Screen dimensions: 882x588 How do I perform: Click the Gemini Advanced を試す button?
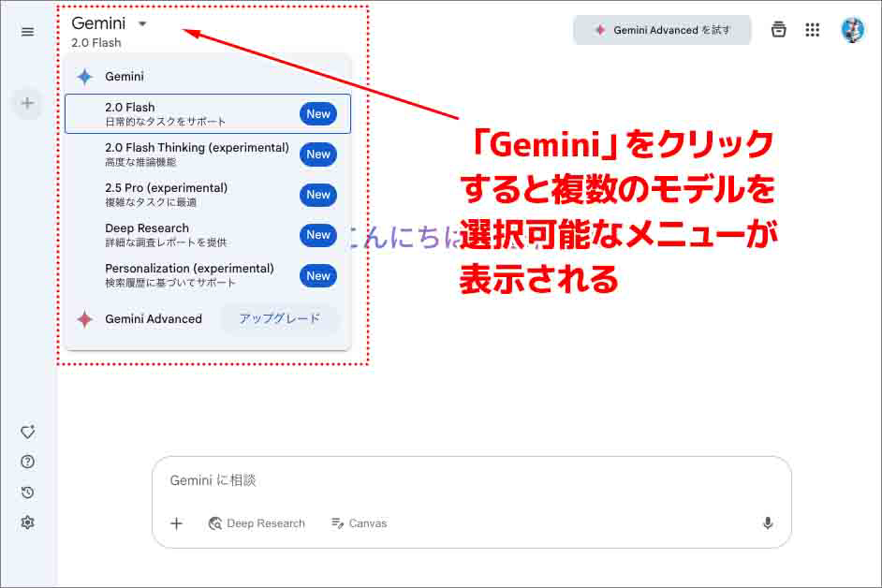[662, 29]
